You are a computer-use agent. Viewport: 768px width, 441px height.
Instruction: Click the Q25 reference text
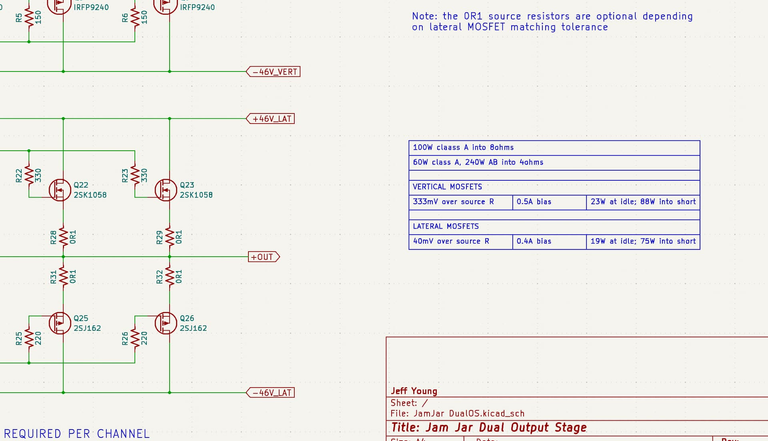(81, 318)
